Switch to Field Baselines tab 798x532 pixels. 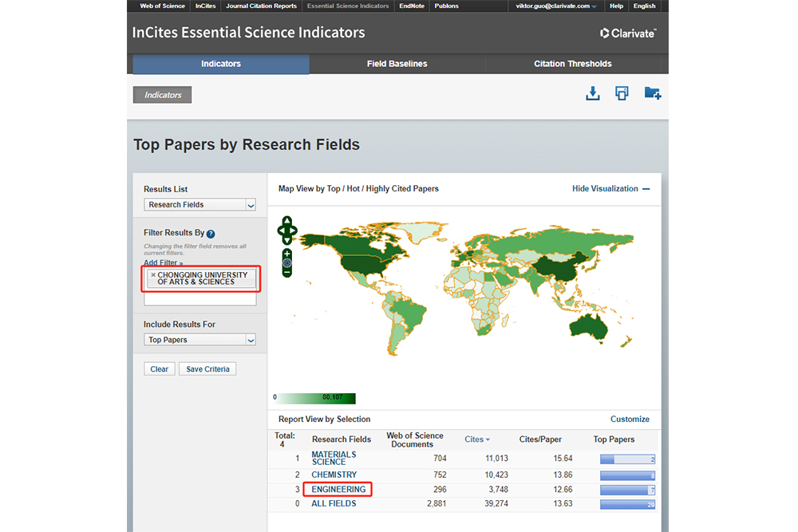(397, 64)
